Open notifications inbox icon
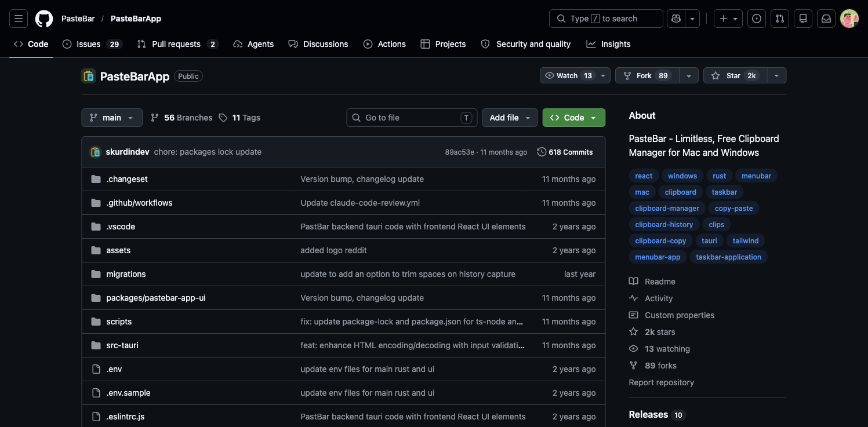Viewport: 868px width, 427px height. click(826, 19)
